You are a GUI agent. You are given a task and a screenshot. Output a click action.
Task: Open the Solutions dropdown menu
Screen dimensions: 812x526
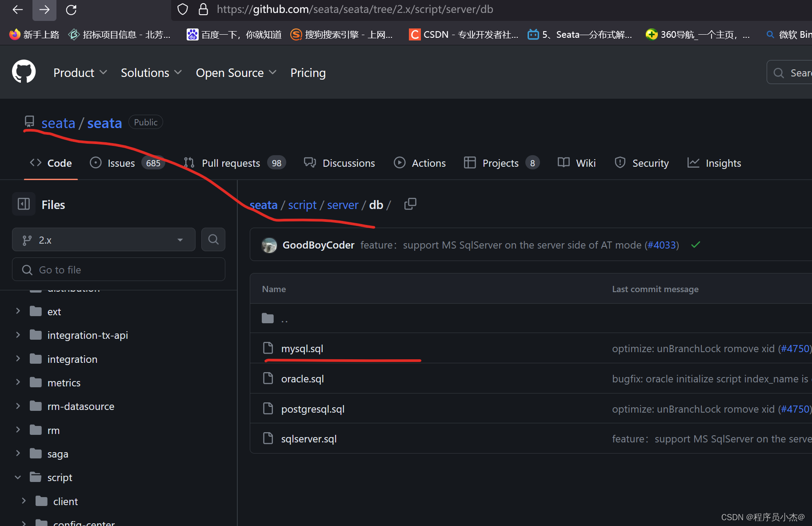pyautogui.click(x=151, y=72)
